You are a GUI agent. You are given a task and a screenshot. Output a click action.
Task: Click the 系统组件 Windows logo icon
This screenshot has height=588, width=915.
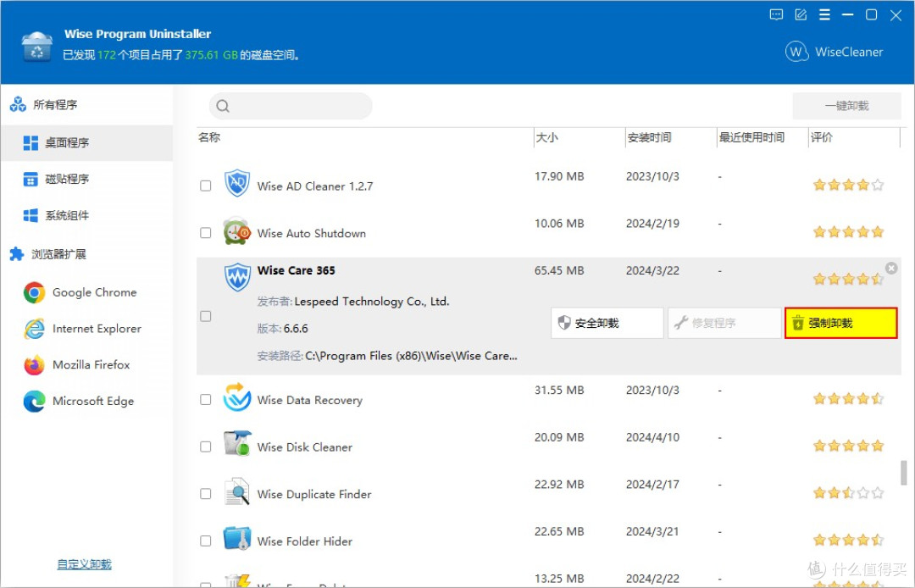pyautogui.click(x=30, y=215)
